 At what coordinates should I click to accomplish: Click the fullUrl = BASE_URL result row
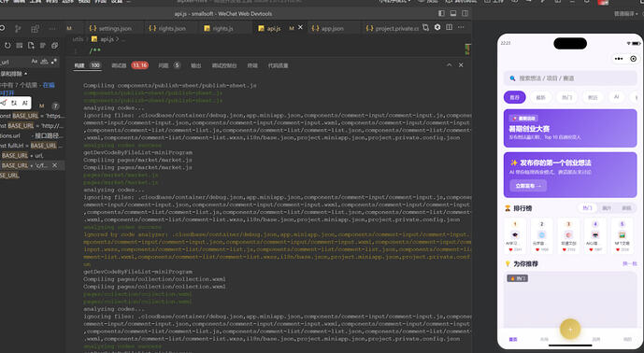coord(33,146)
